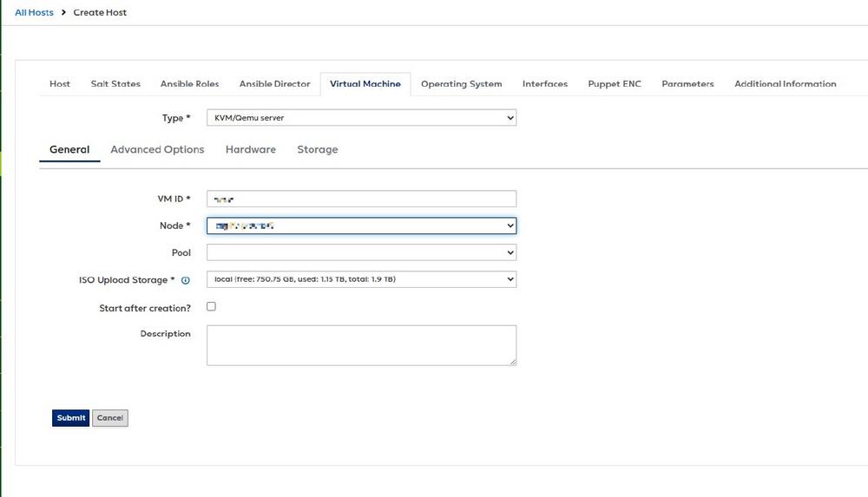Enable the Start after creation checkbox
The width and height of the screenshot is (868, 497).
coord(211,306)
